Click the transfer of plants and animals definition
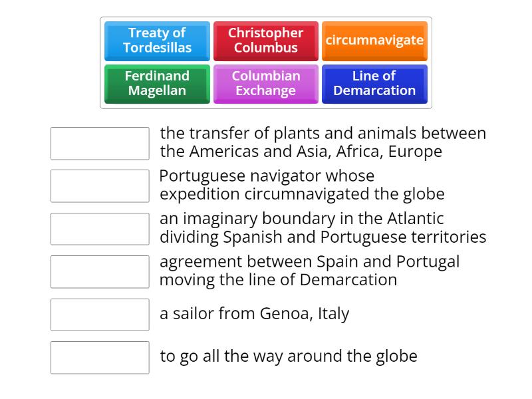Image resolution: width=532 pixels, height=399 pixels. 322,142
